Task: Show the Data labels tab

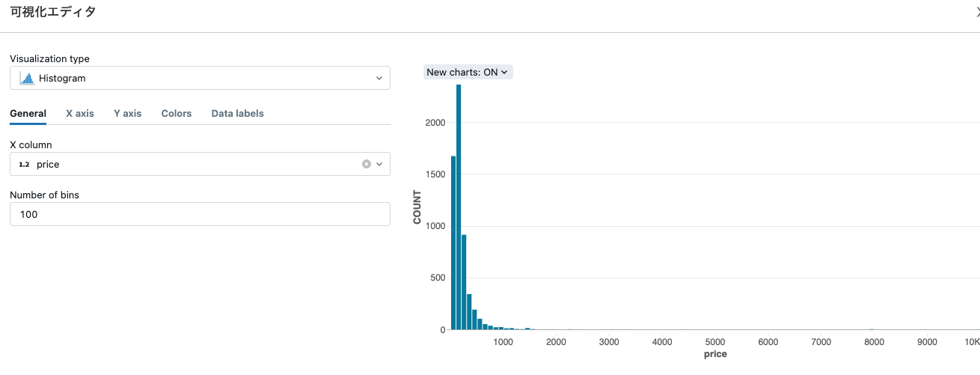Action: coord(237,114)
